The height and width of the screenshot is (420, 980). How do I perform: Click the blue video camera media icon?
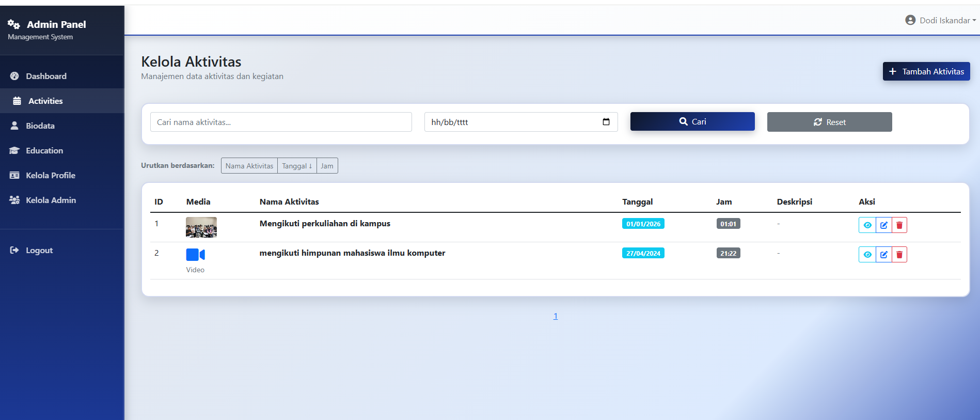click(x=195, y=255)
